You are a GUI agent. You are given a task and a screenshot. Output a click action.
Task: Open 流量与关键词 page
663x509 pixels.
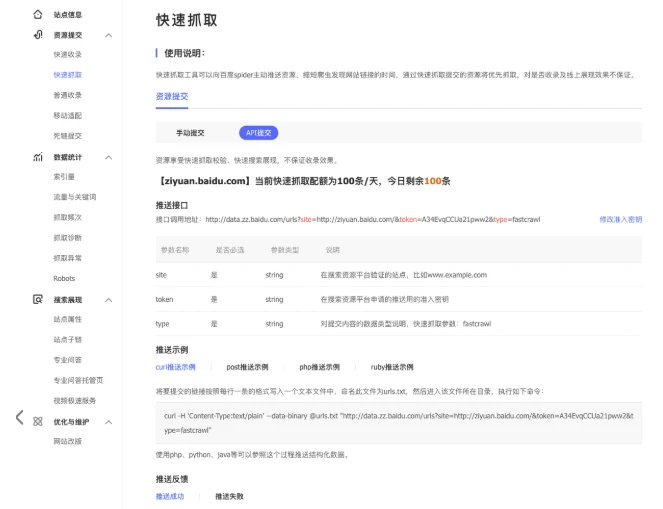pyautogui.click(x=74, y=197)
